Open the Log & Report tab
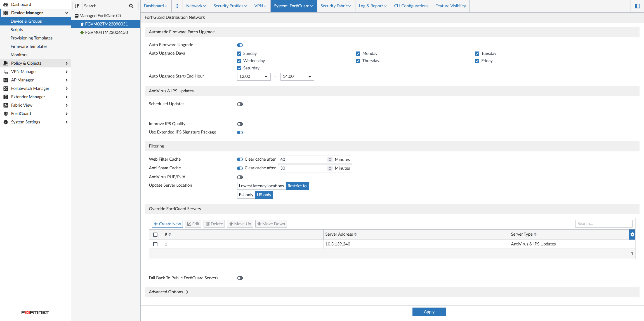Viewport: 644px width, 321px height. pos(372,6)
